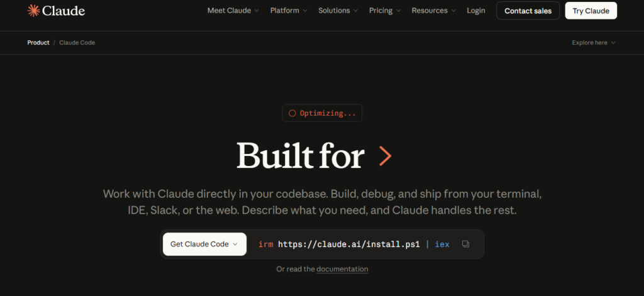Click the Try Claude button
The height and width of the screenshot is (296, 644).
(x=591, y=11)
